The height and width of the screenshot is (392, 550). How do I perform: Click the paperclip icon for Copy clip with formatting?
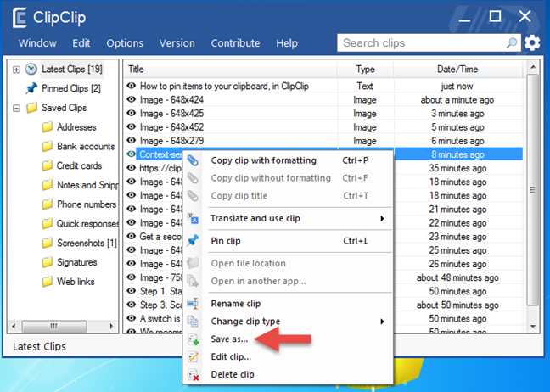click(193, 160)
